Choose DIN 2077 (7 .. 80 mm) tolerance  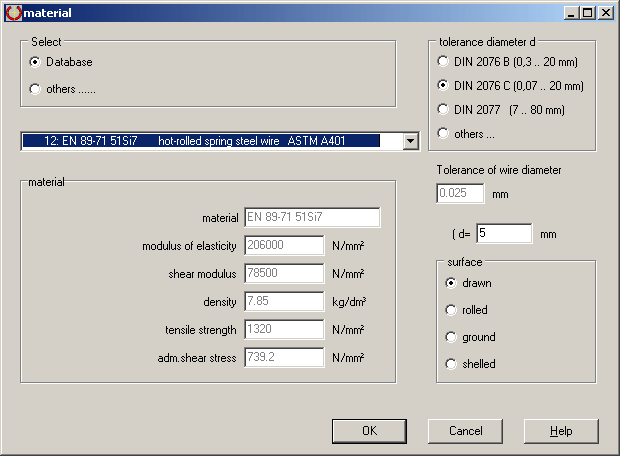pyautogui.click(x=444, y=109)
